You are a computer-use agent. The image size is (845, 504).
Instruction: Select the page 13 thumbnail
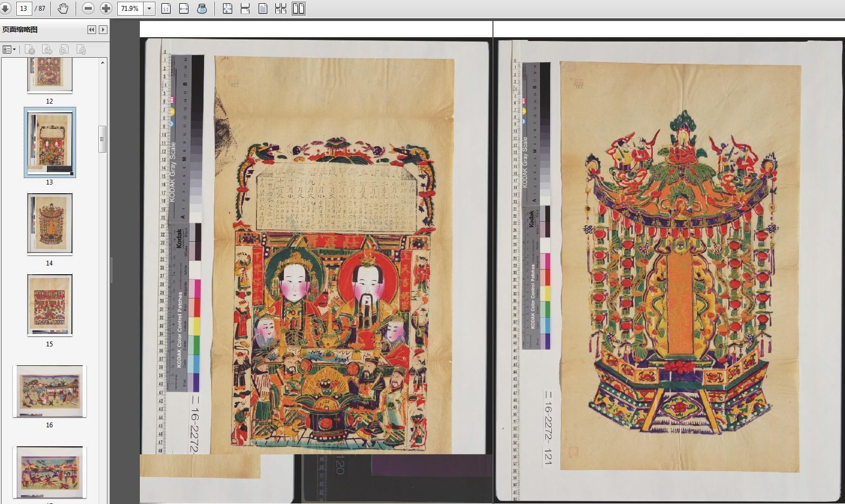(50, 142)
